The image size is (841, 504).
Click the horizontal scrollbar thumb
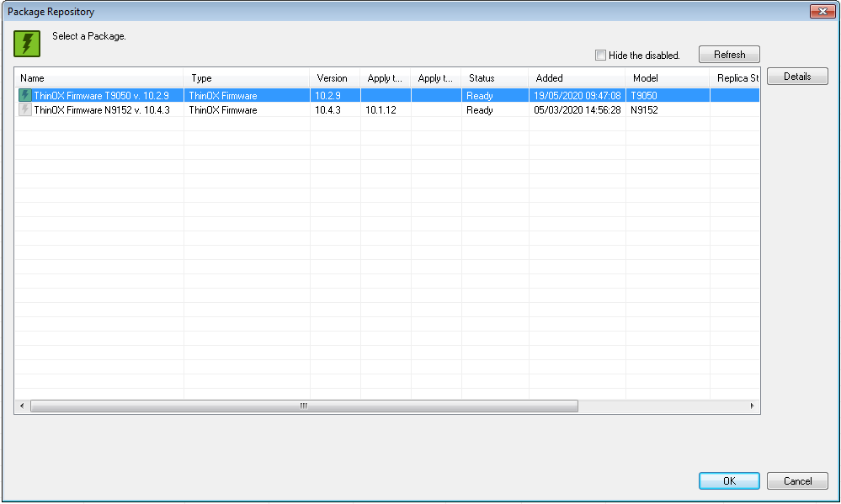coord(303,406)
